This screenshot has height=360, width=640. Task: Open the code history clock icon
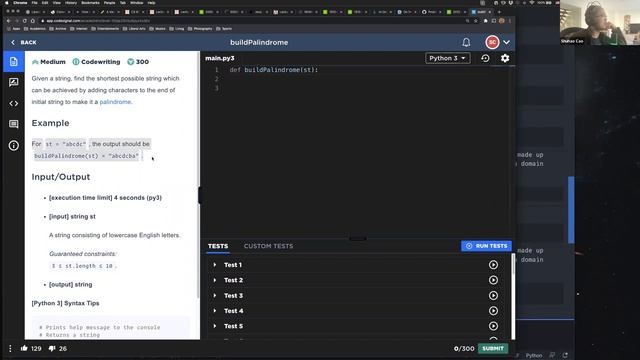pyautogui.click(x=485, y=58)
